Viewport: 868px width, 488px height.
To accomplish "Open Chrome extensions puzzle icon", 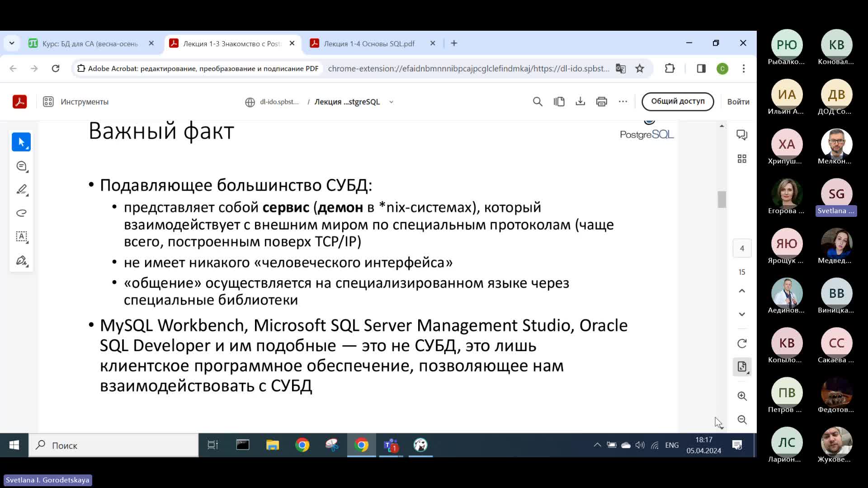I will pos(670,69).
